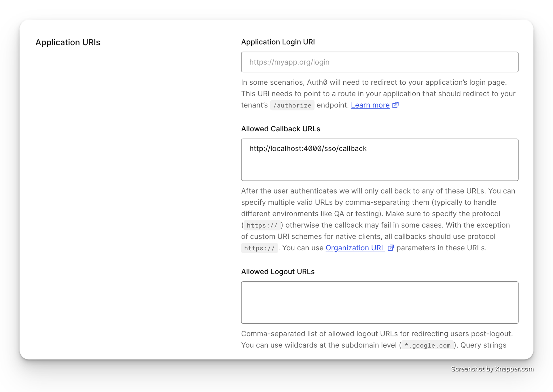
Task: Click external-link icon beside Organization URL
Action: pos(391,248)
